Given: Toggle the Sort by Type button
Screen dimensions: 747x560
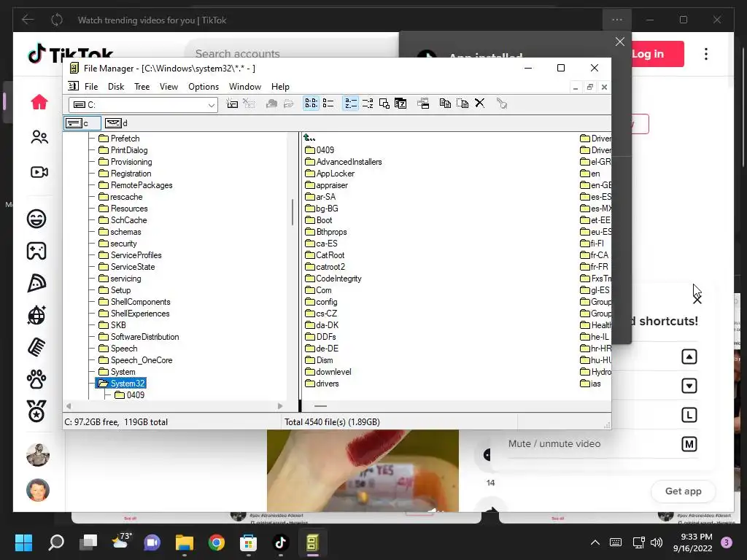Looking at the screenshot, I should click(368, 104).
